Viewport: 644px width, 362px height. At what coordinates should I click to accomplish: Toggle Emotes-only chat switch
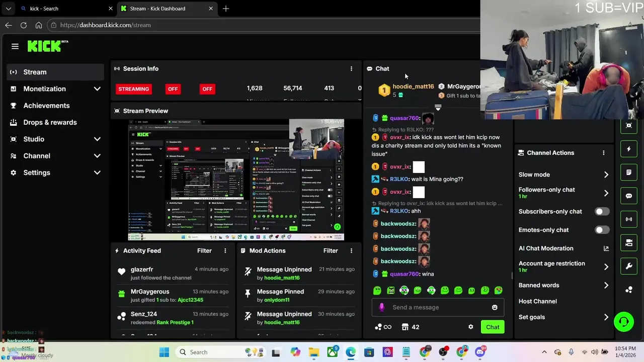pos(602,230)
